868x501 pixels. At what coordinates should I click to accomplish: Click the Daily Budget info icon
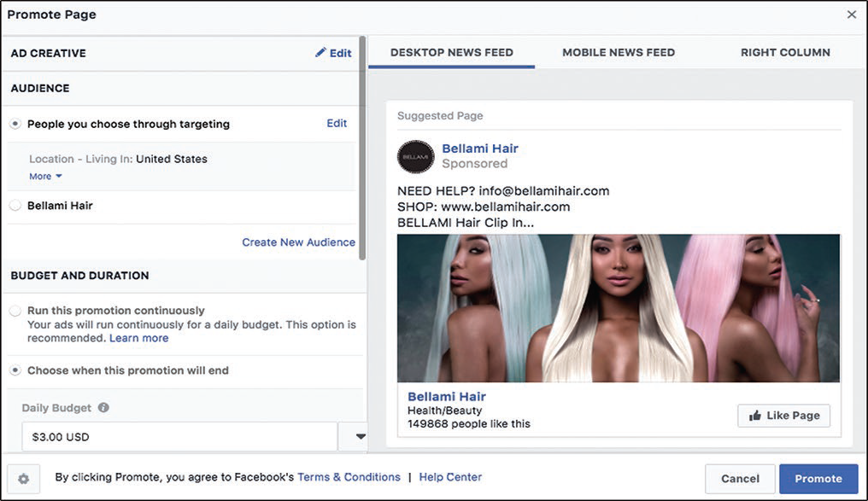[103, 408]
